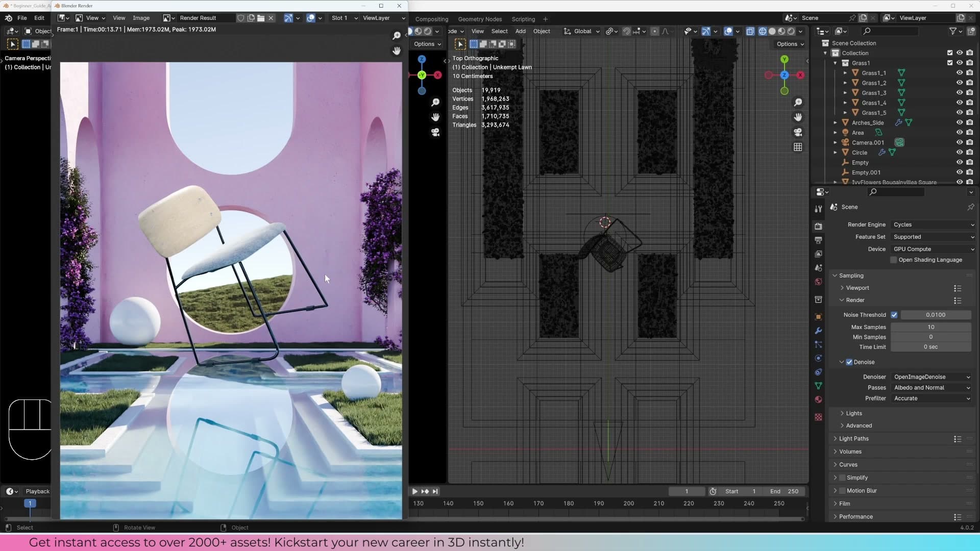Open the Denoiser dropdown
Image resolution: width=980 pixels, height=551 pixels.
[931, 377]
